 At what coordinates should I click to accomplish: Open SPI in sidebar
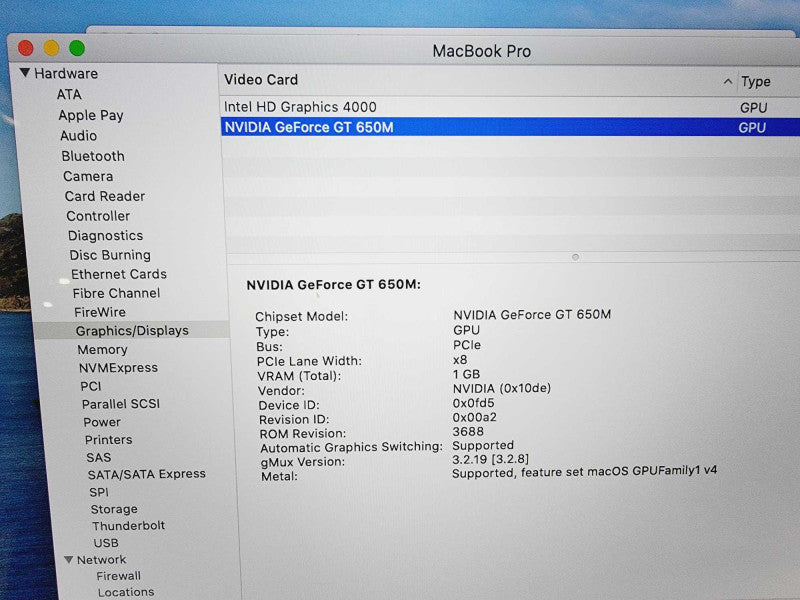(x=99, y=492)
